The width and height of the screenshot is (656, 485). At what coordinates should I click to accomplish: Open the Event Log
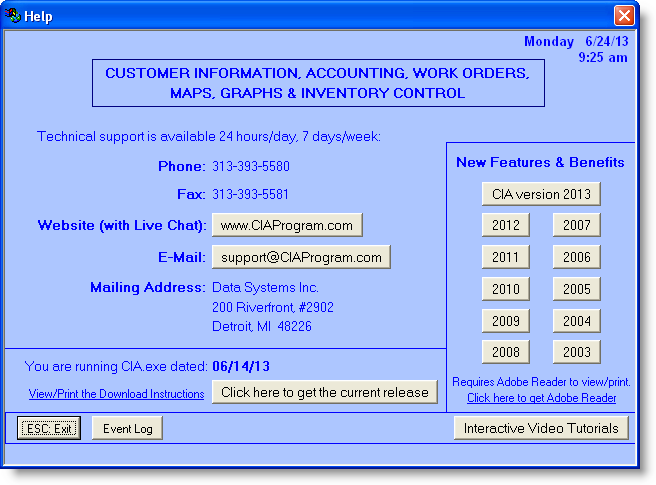127,428
